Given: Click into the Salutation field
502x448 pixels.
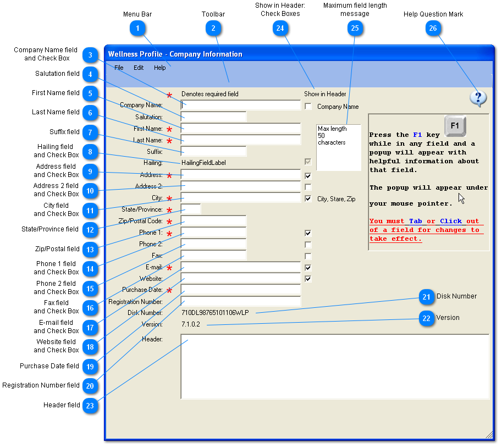Looking at the screenshot, I should 213,117.
